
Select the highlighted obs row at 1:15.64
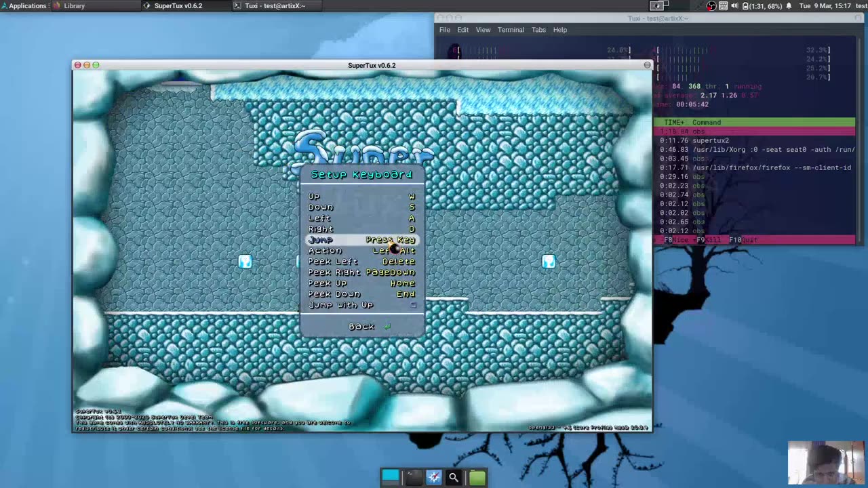(x=754, y=131)
